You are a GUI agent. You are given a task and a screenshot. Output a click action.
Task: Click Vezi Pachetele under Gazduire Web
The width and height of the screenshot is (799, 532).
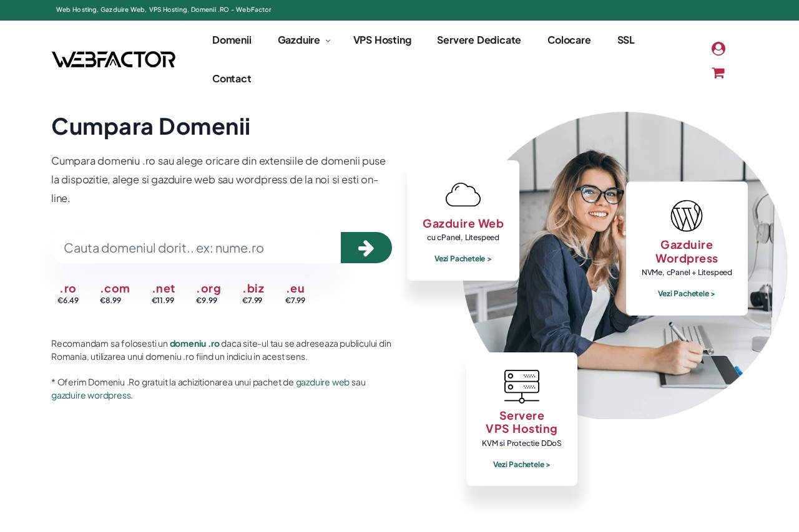463,258
